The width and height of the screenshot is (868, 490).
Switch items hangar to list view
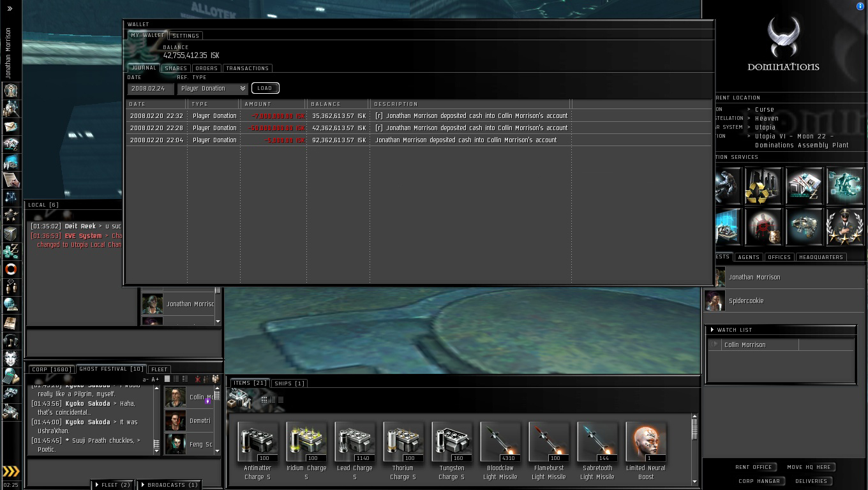(280, 399)
